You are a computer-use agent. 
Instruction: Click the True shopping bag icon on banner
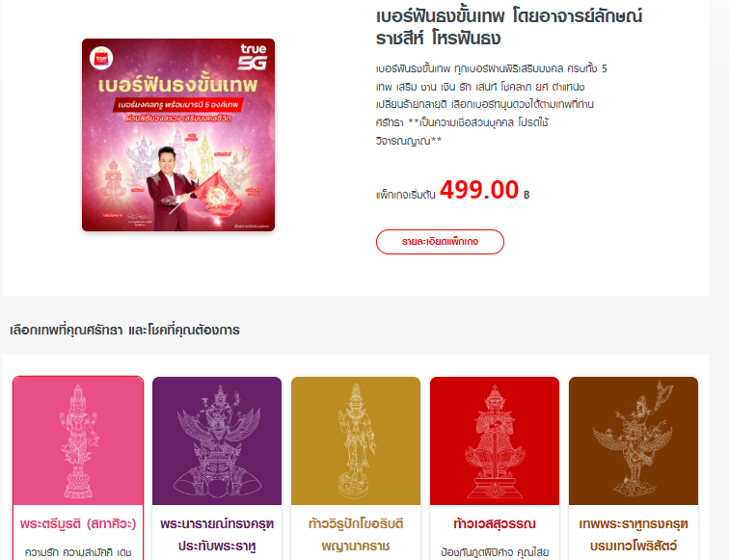coord(101,59)
